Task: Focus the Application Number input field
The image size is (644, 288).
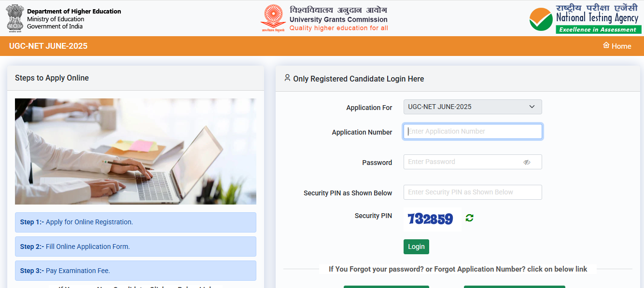Action: (473, 131)
